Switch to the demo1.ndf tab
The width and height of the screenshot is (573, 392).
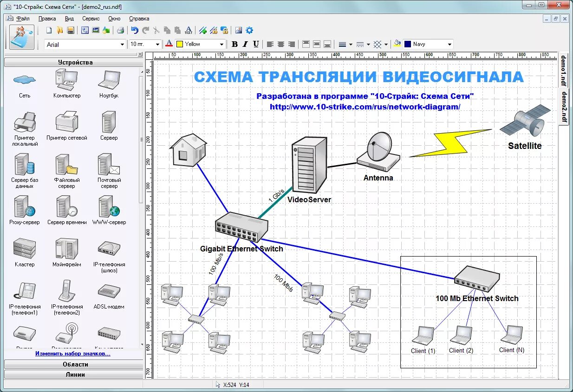563,70
